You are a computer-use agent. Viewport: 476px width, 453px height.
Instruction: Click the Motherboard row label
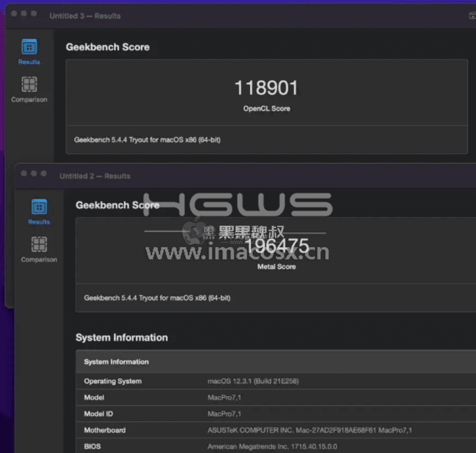tap(105, 430)
